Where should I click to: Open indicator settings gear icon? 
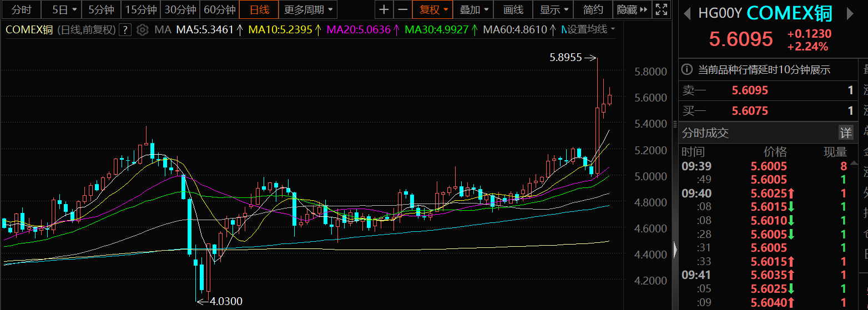[x=143, y=30]
